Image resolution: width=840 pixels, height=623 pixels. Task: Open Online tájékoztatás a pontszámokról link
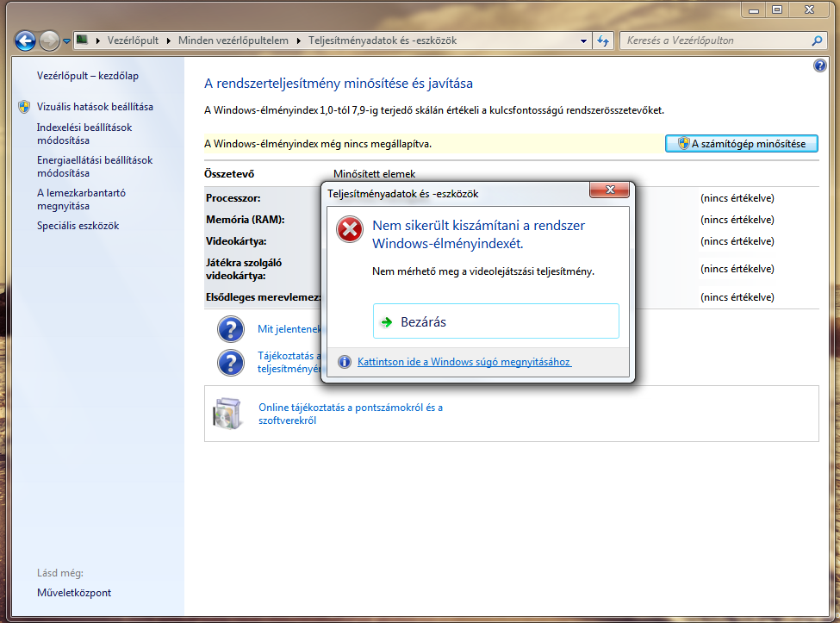point(351,414)
